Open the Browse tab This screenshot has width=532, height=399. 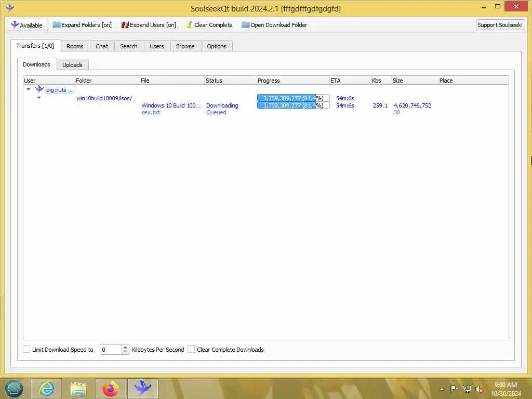tap(185, 46)
